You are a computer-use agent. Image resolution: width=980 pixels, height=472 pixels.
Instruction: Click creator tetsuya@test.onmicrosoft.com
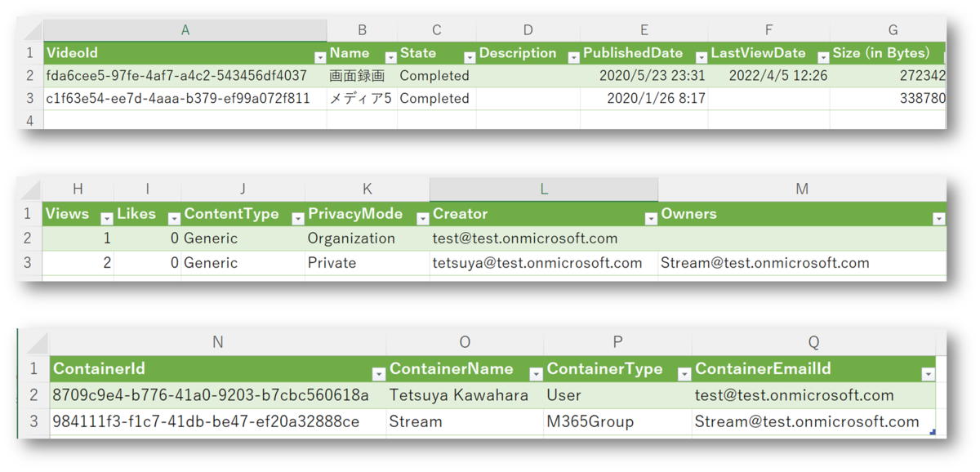coord(544,263)
